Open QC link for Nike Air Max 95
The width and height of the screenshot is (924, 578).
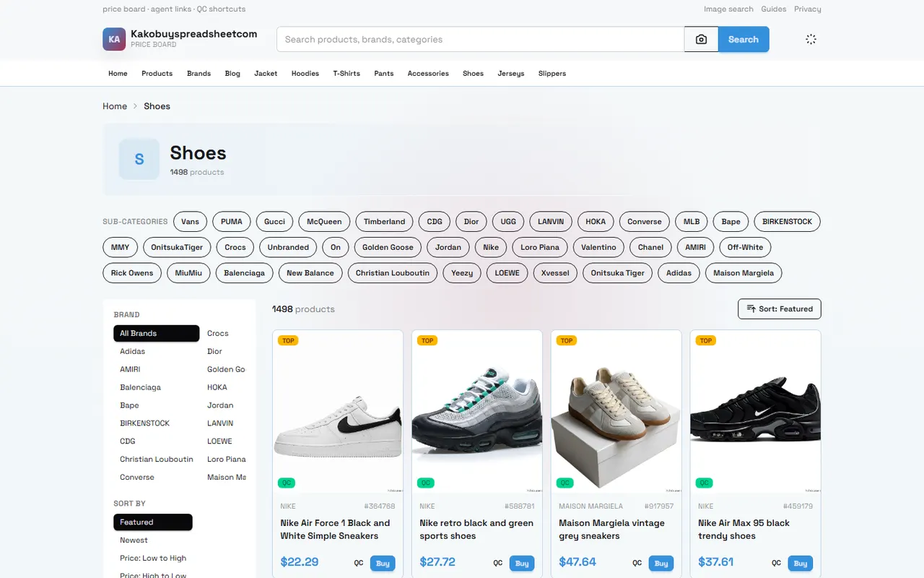(x=777, y=564)
